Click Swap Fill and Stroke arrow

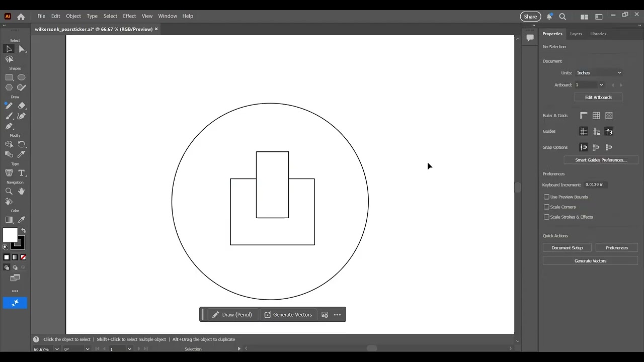point(24,231)
